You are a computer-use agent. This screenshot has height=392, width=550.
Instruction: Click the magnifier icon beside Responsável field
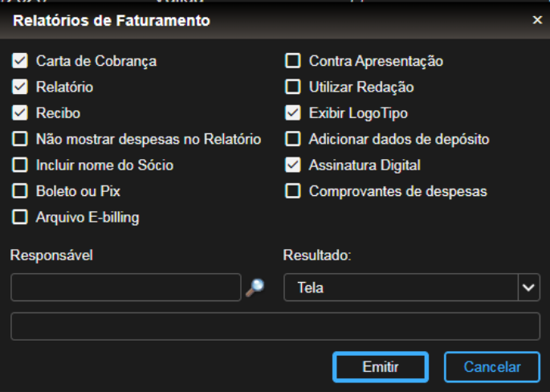tap(255, 288)
